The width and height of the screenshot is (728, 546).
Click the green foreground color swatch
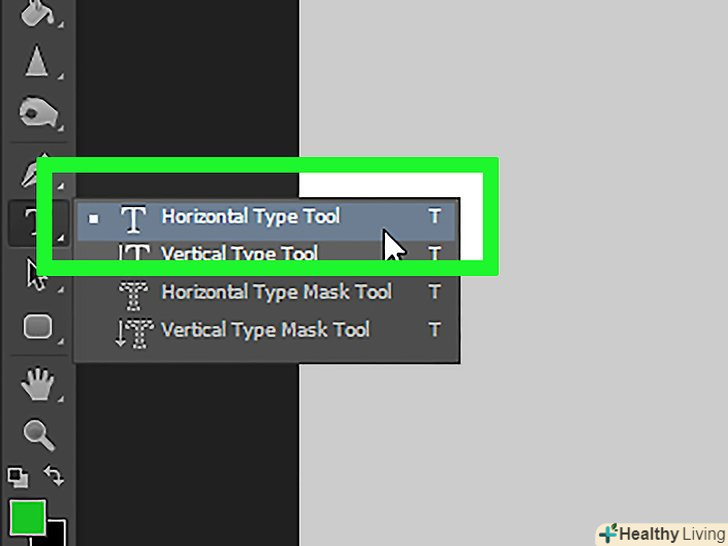coord(27,517)
